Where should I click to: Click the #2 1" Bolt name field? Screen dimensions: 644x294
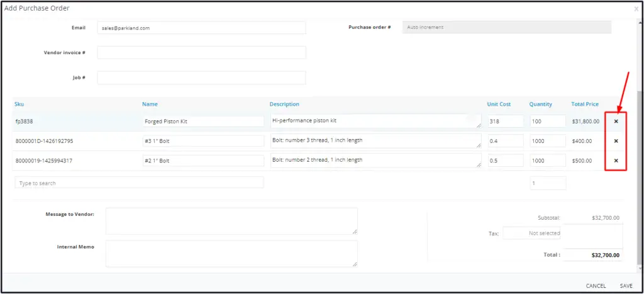pos(203,161)
